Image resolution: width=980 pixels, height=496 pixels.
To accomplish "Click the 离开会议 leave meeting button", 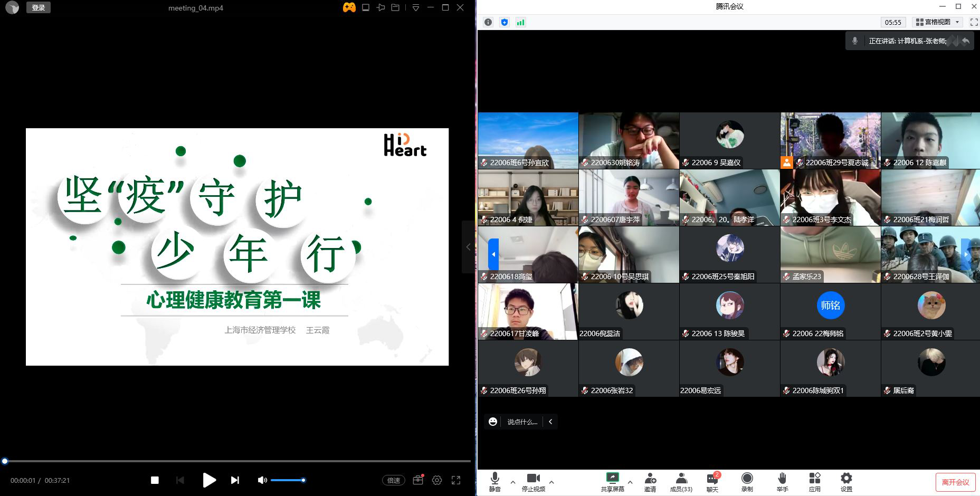I will (x=955, y=482).
